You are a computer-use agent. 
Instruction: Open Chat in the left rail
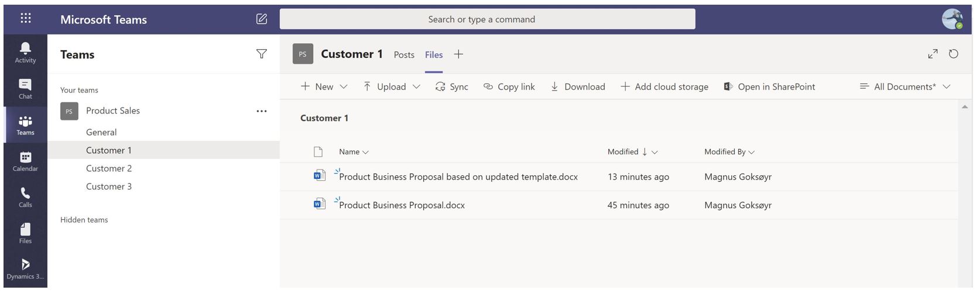pos(25,88)
